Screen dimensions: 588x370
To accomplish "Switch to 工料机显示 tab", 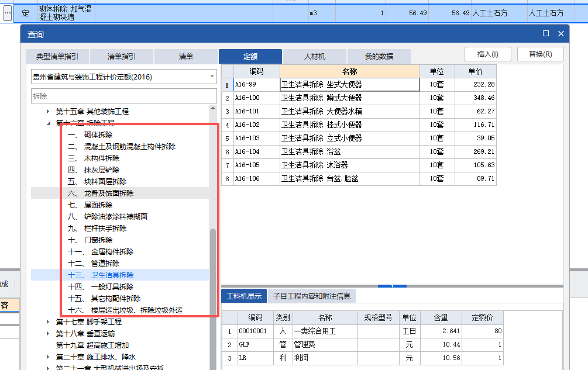I will (x=244, y=296).
